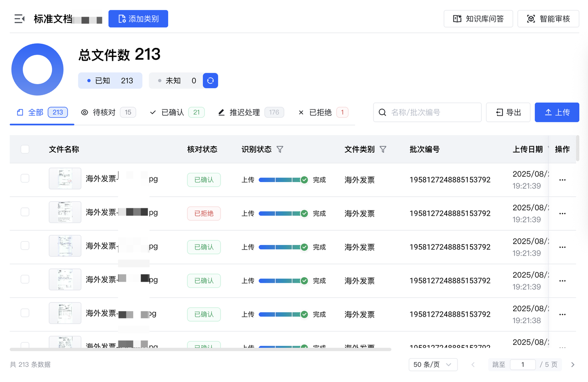The image size is (588, 382).
Task: Switch to the 已拒绝 tab
Action: point(323,112)
